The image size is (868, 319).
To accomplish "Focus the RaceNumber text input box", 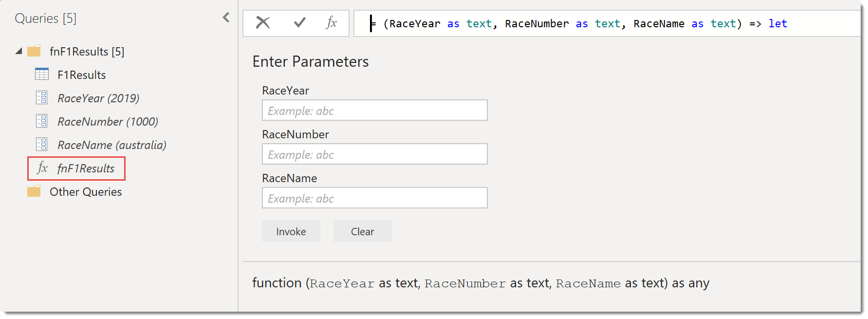I will click(x=374, y=154).
